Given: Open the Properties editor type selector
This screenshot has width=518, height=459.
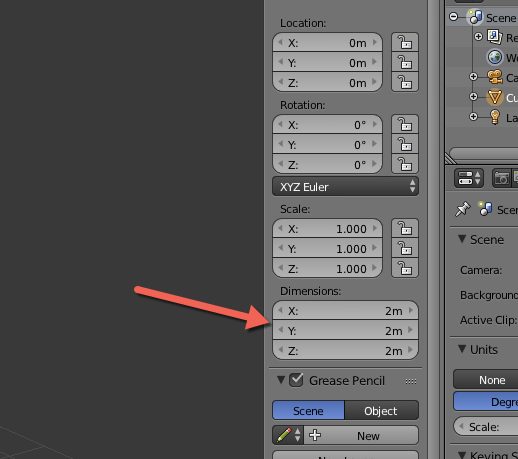Looking at the screenshot, I should pos(469,178).
